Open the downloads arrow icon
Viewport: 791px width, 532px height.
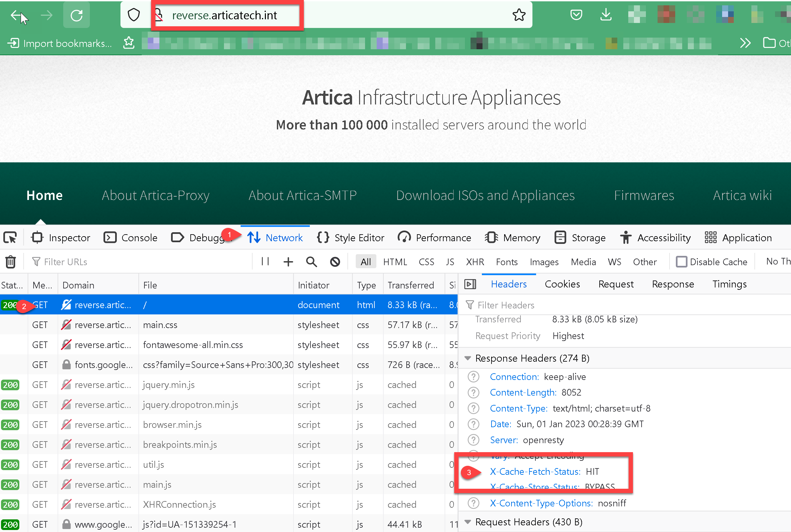[606, 15]
